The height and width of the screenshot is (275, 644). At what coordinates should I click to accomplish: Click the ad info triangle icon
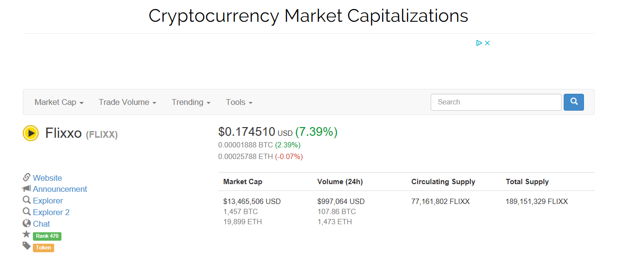click(x=479, y=43)
